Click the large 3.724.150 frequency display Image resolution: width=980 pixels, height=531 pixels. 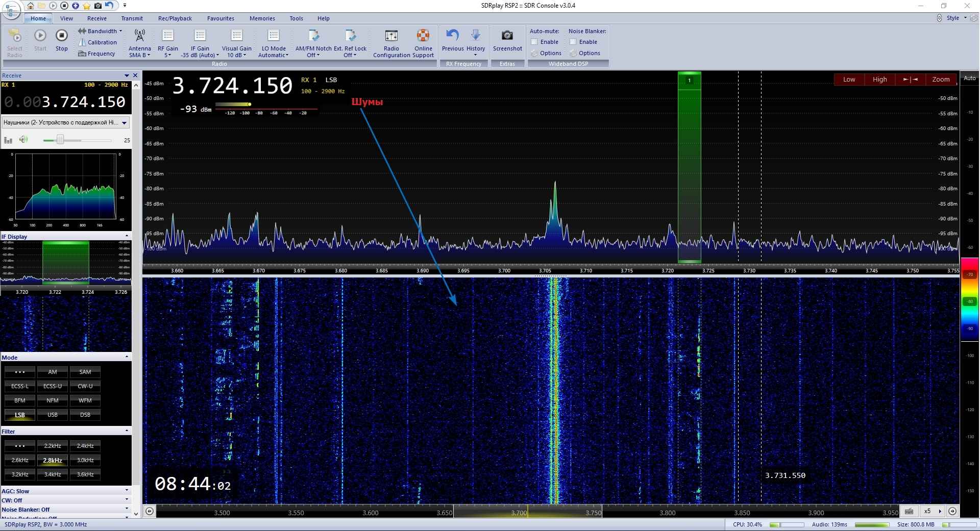point(233,86)
